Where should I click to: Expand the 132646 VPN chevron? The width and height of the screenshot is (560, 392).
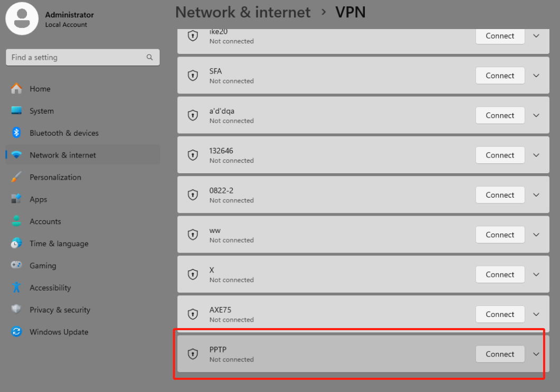point(536,155)
